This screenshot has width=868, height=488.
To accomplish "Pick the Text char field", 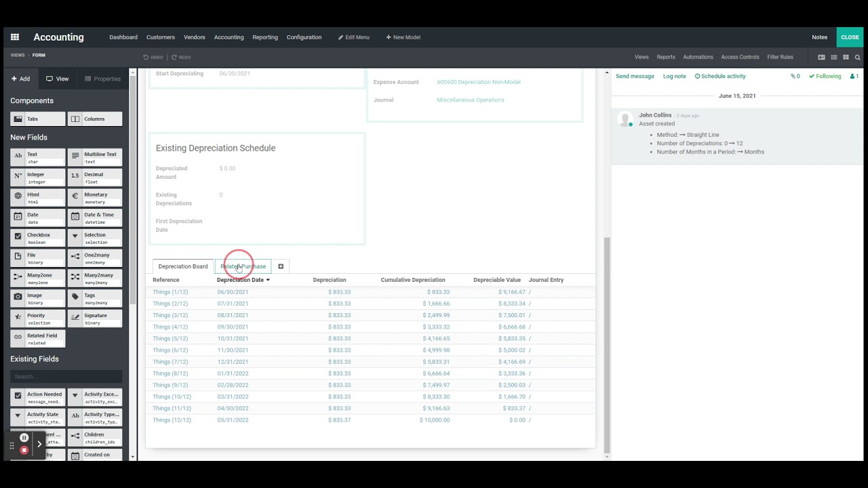I will [x=38, y=157].
